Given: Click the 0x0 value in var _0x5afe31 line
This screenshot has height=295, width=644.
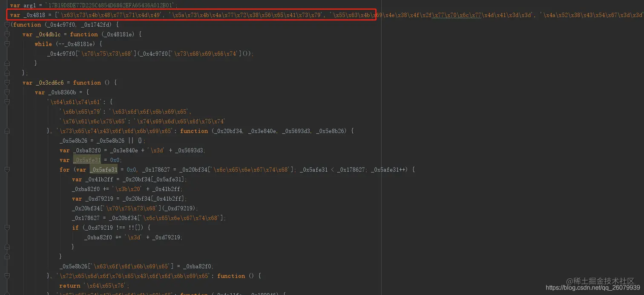Looking at the screenshot, I should point(115,160).
